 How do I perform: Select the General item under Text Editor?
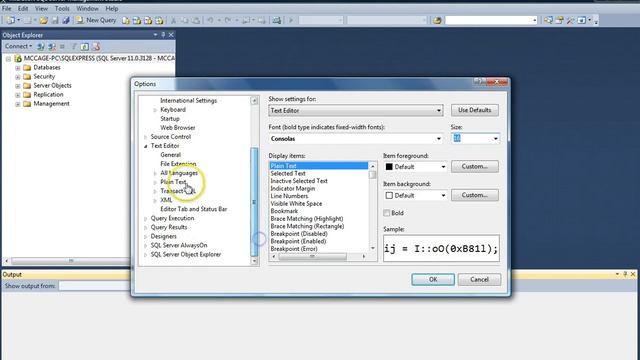tap(171, 155)
